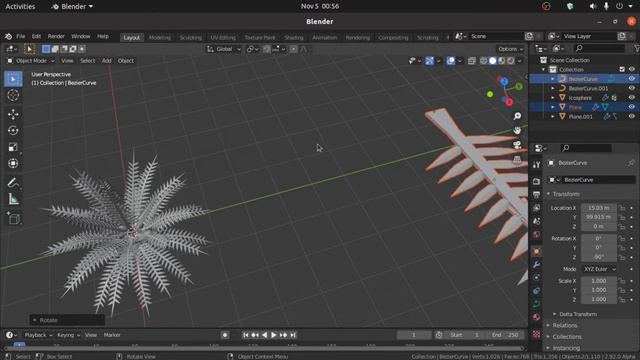Open the Render menu

click(56, 36)
